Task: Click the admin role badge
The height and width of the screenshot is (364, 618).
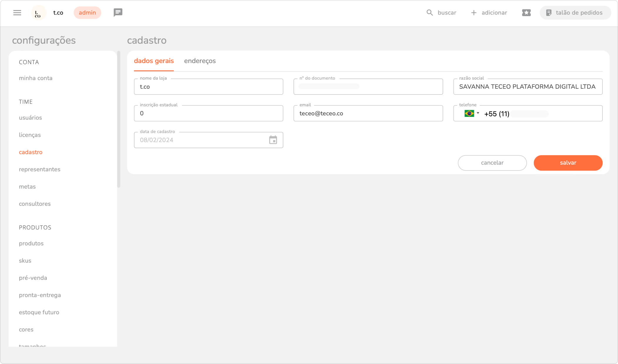Action: coord(87,13)
